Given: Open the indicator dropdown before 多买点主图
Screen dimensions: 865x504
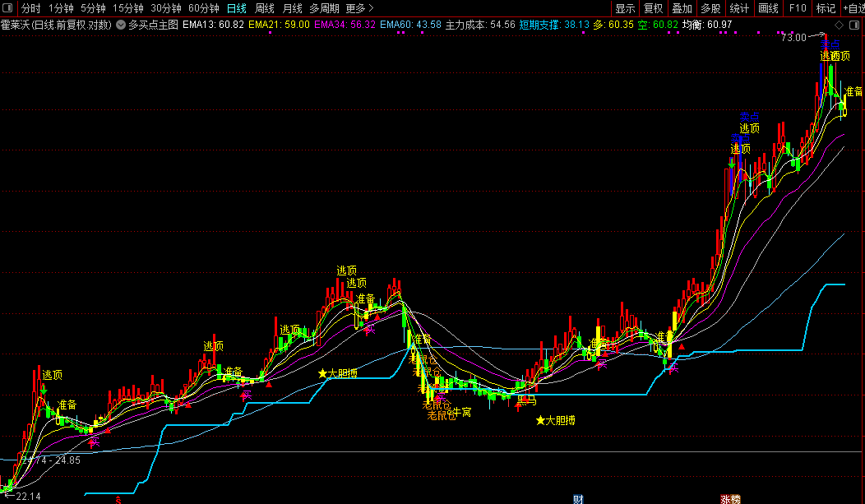Looking at the screenshot, I should (x=121, y=25).
